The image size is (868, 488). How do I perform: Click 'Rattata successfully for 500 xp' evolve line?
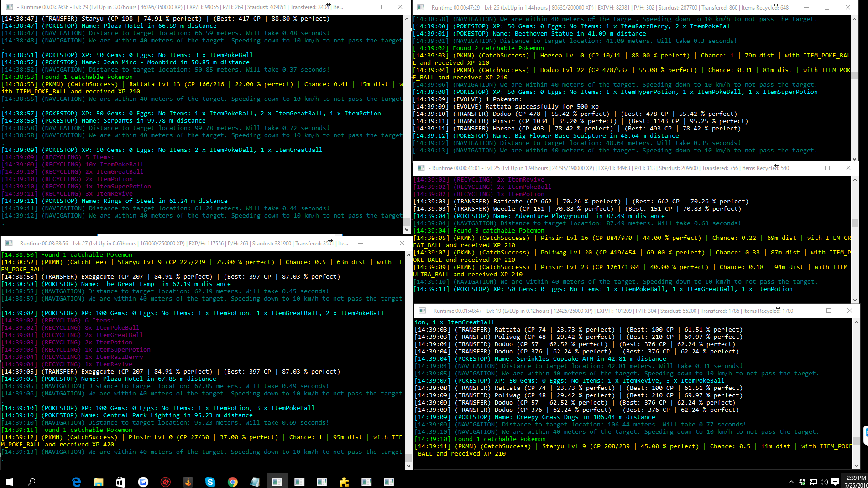pos(506,107)
